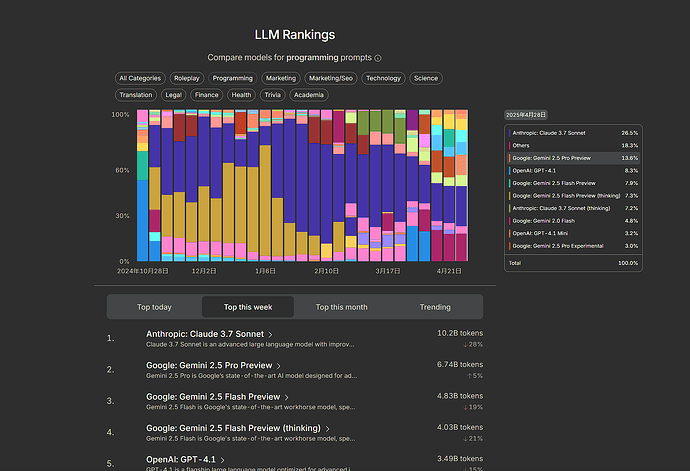Select the Science category filter

[426, 78]
